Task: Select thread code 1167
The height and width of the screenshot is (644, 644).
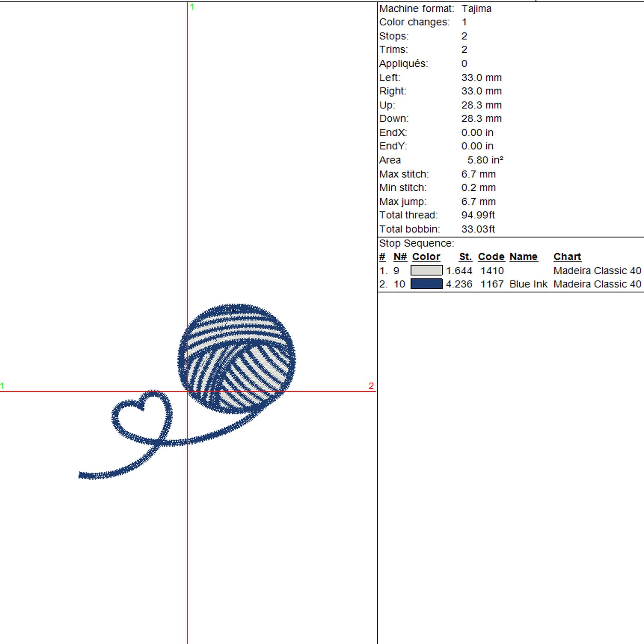Action: tap(492, 284)
